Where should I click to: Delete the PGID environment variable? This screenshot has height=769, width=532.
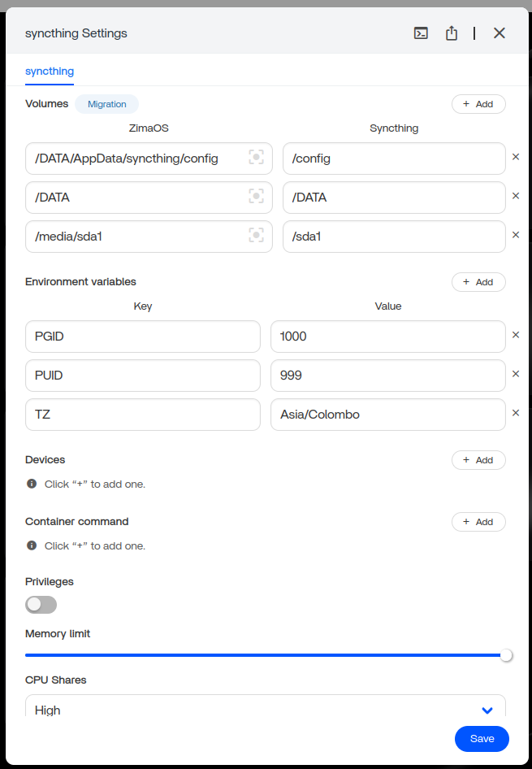click(x=516, y=335)
